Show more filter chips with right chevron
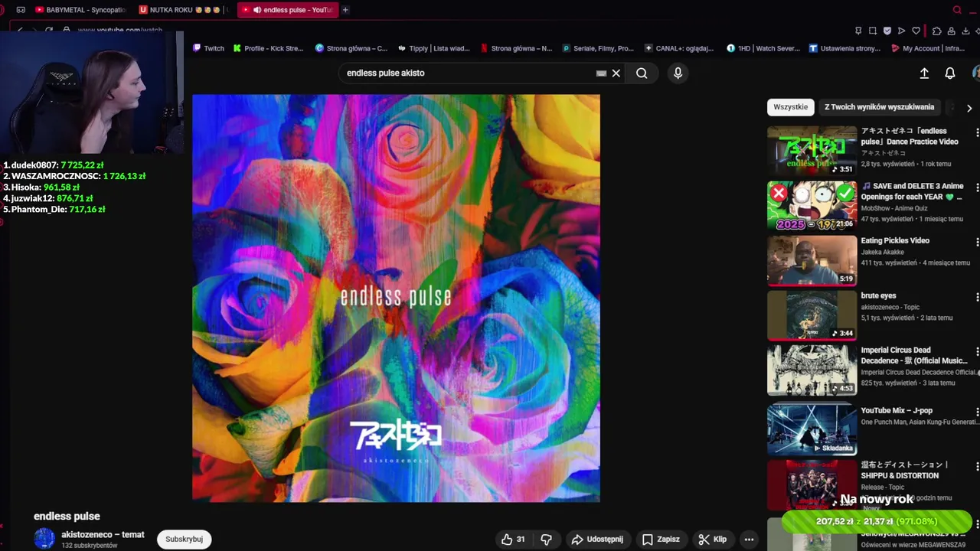The image size is (980, 551). (969, 108)
